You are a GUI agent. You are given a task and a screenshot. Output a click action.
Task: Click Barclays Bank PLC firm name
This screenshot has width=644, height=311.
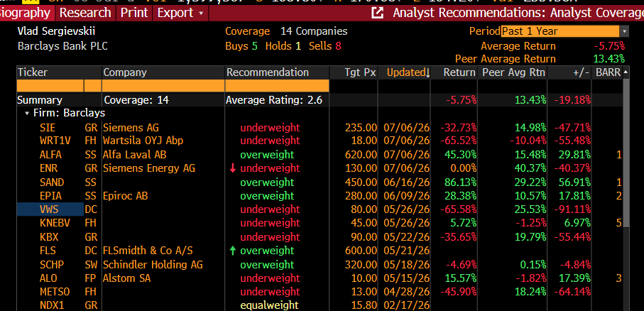(62, 46)
